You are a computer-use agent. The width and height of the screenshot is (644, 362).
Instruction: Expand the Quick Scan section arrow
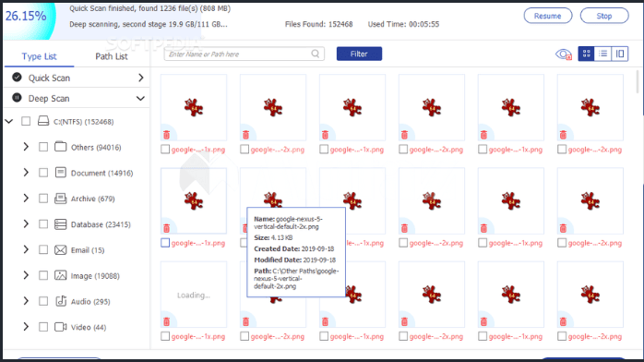click(x=141, y=78)
